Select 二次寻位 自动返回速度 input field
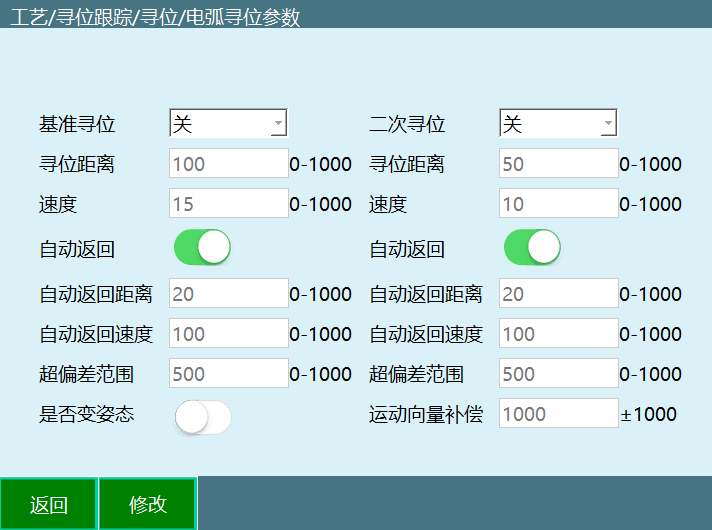Screen dimensions: 712x530 coord(559,334)
